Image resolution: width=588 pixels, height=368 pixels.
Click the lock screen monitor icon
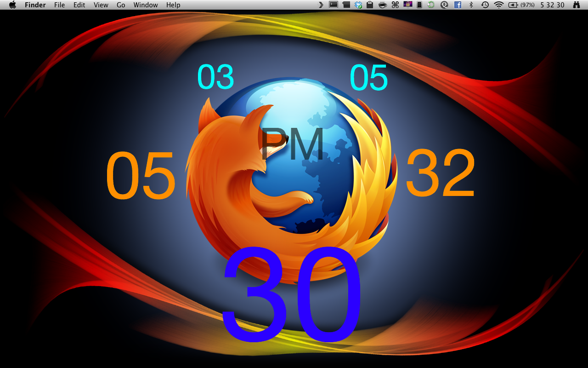point(407,5)
